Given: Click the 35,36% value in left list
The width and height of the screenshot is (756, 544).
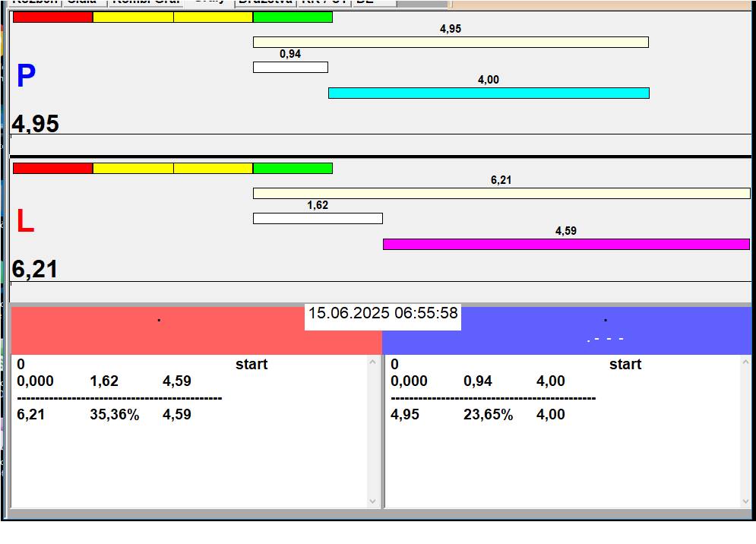Looking at the screenshot, I should 114,414.
